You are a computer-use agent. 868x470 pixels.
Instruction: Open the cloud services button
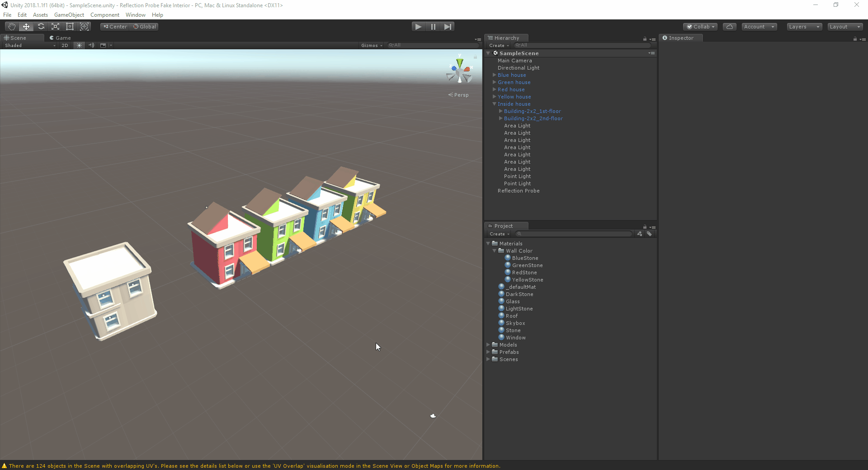(730, 27)
